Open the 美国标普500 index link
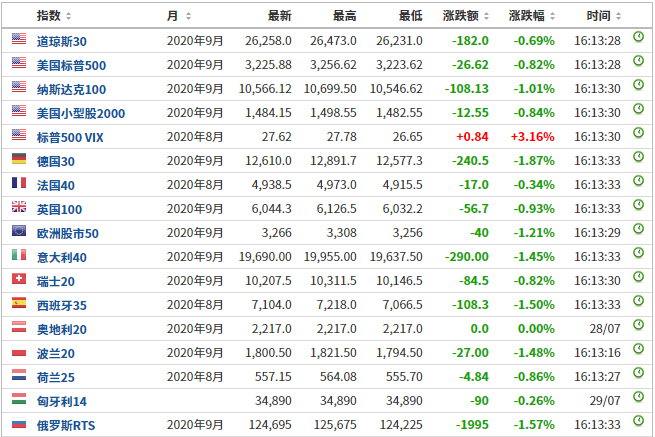Image resolution: width=655 pixels, height=437 pixels. [x=71, y=66]
